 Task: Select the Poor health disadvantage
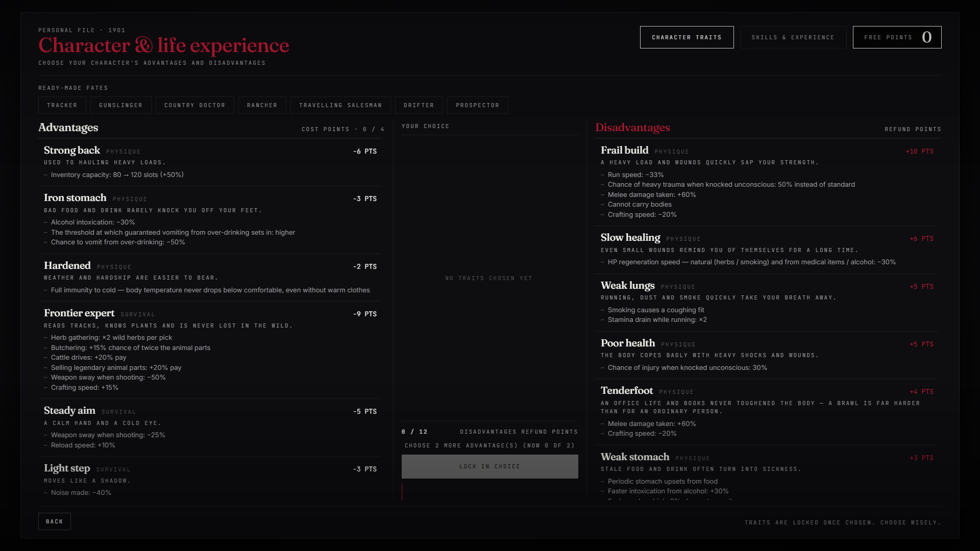(x=767, y=355)
